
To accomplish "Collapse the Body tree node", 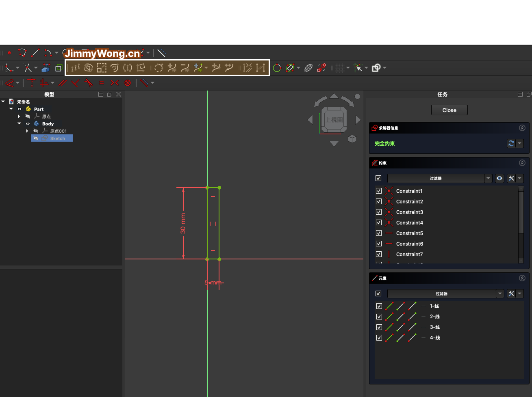I will (19, 123).
